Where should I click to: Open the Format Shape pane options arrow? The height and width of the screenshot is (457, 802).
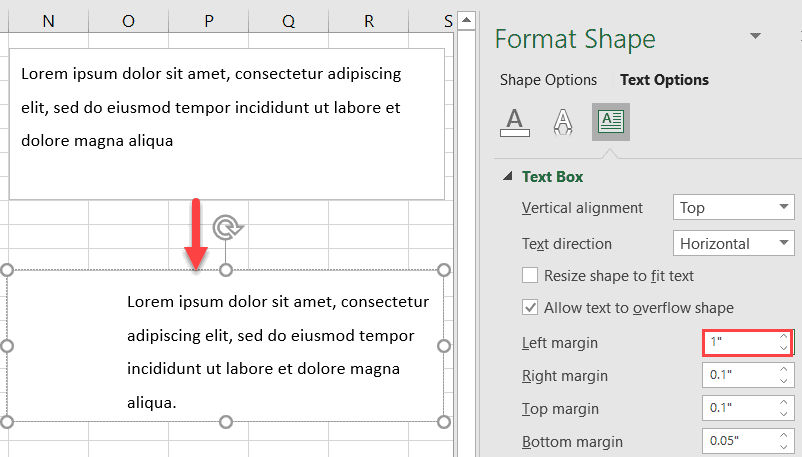(x=754, y=37)
